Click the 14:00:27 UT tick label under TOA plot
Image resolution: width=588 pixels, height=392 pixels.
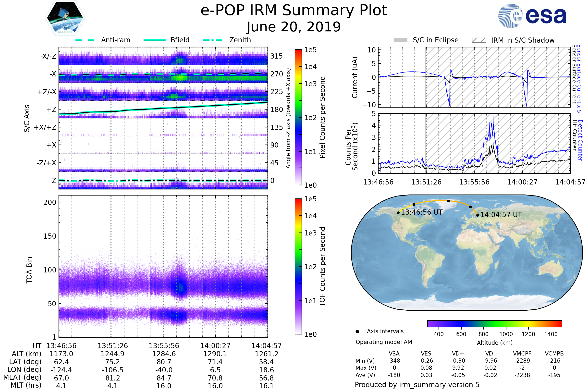[215, 346]
